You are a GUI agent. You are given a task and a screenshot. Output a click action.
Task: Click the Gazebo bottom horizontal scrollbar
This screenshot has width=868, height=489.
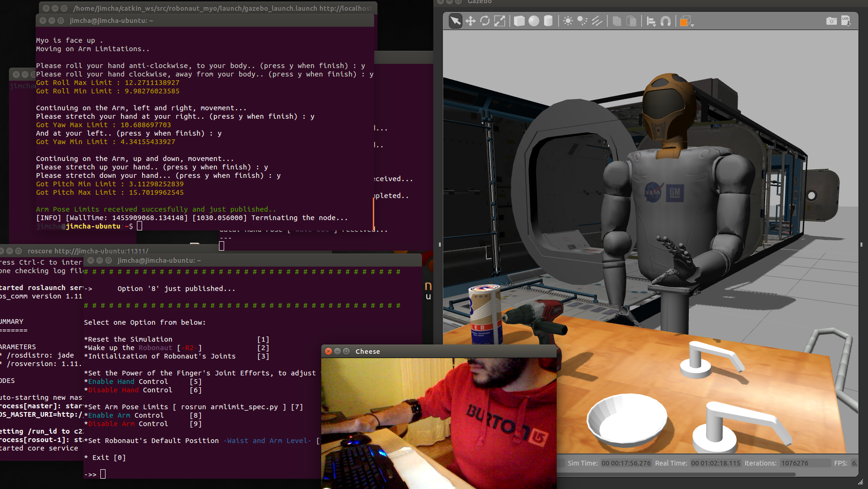point(675,474)
